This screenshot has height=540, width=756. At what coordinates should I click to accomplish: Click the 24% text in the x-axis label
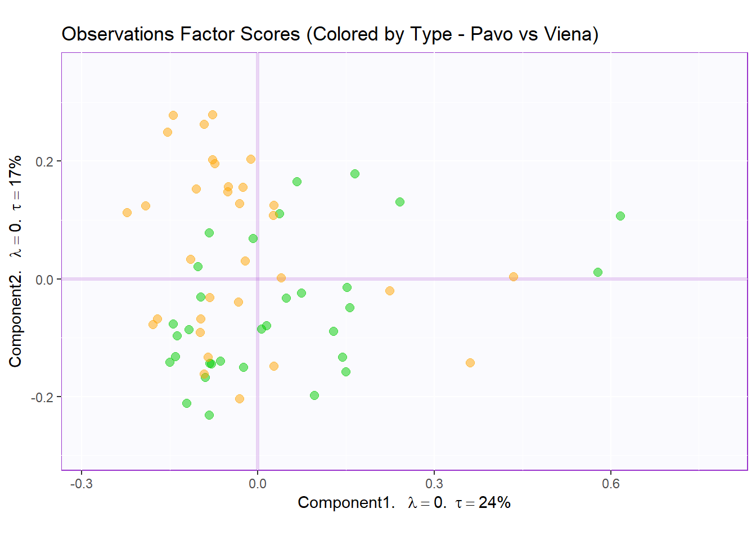[x=494, y=502]
